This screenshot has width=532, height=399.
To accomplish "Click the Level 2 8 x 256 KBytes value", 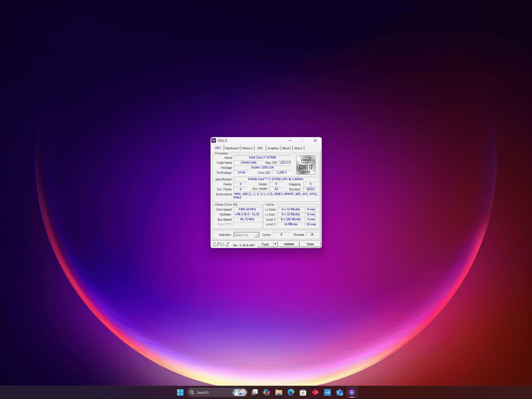I will [x=291, y=219].
